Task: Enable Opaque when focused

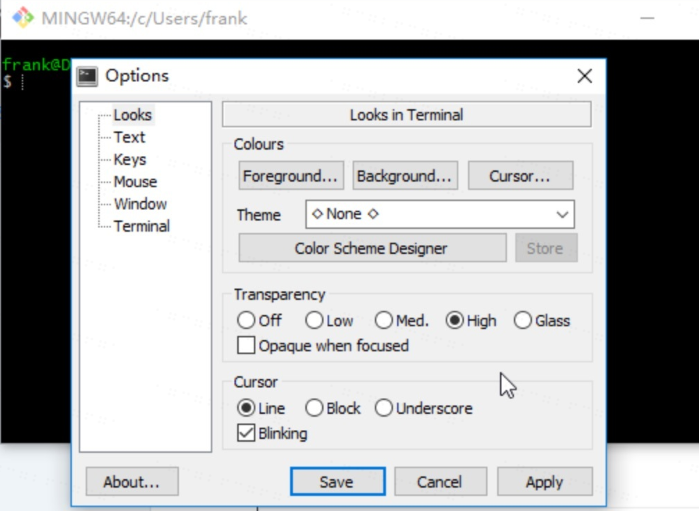Action: [x=323, y=346]
